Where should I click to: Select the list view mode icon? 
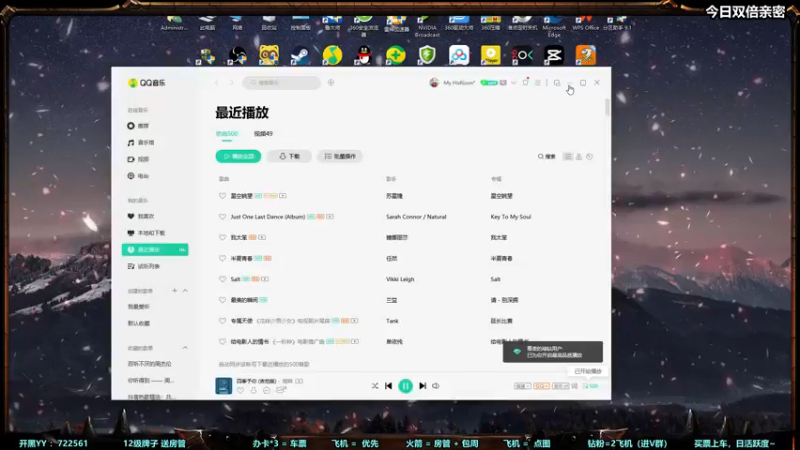tap(568, 157)
